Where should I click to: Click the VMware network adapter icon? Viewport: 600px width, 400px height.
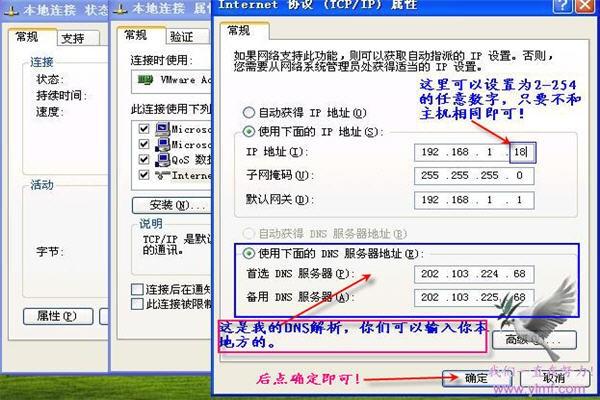pos(146,80)
